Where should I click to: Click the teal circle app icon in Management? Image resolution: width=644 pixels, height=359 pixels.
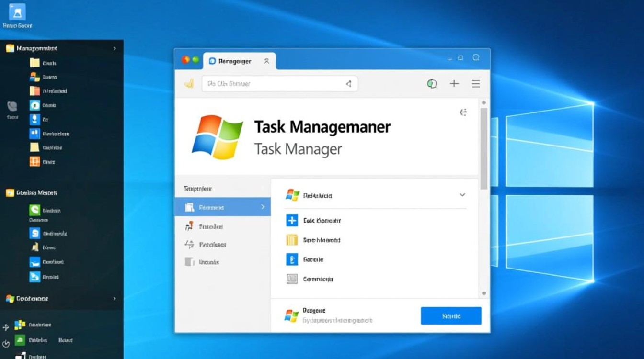click(34, 105)
